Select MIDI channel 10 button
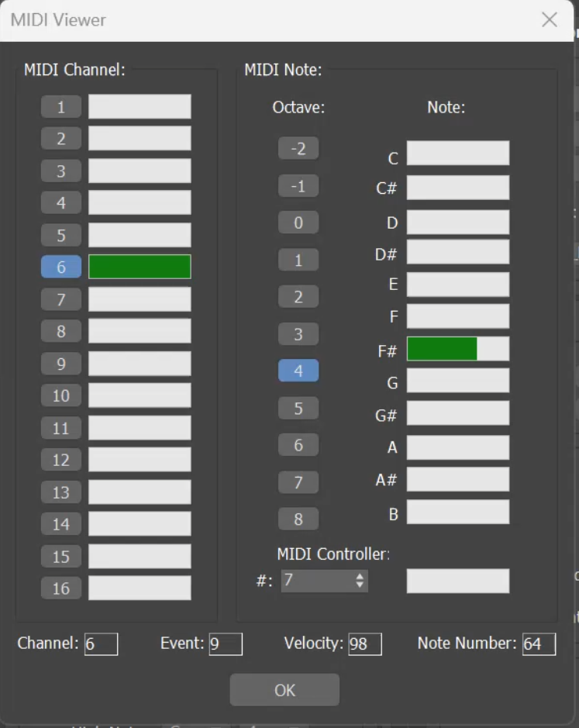The height and width of the screenshot is (728, 579). click(61, 396)
